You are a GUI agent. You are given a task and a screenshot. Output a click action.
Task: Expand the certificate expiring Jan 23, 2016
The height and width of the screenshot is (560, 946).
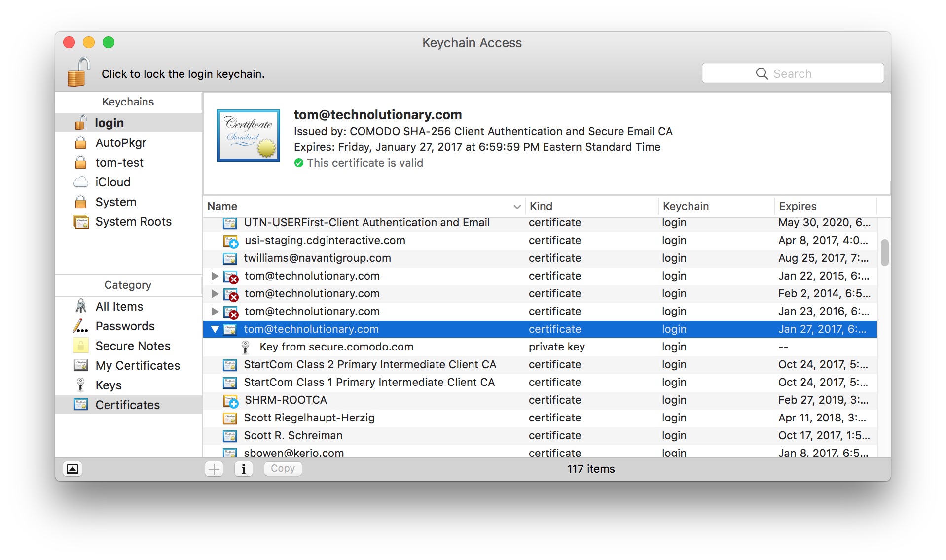(215, 312)
